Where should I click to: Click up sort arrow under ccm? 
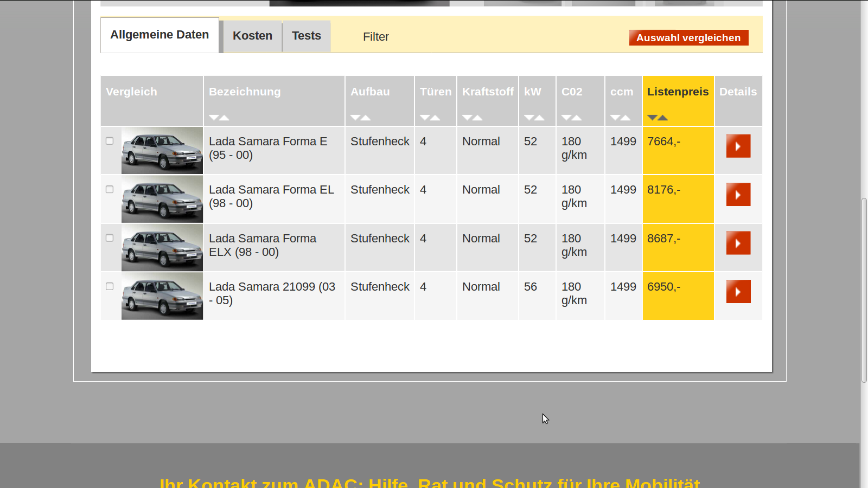pyautogui.click(x=626, y=118)
